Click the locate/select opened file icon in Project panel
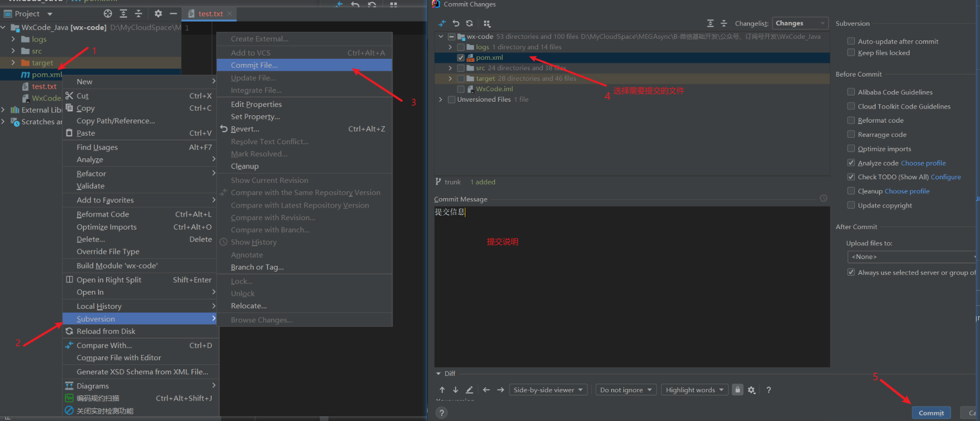 pyautogui.click(x=108, y=14)
